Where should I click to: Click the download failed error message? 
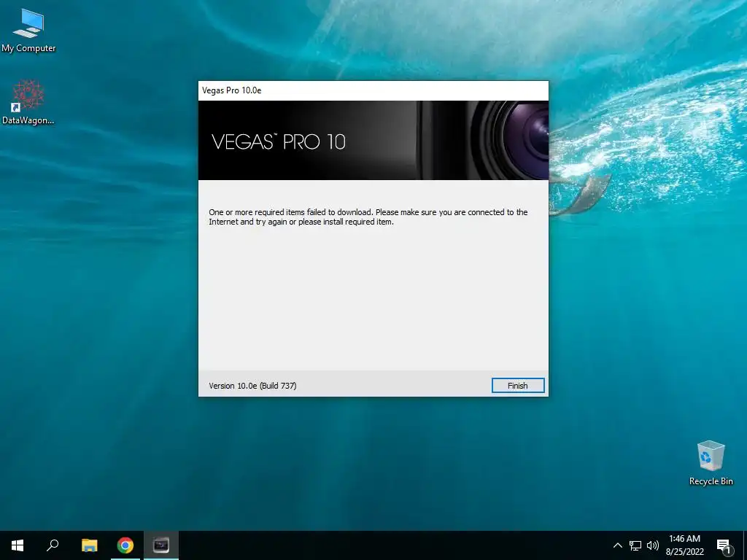[368, 217]
